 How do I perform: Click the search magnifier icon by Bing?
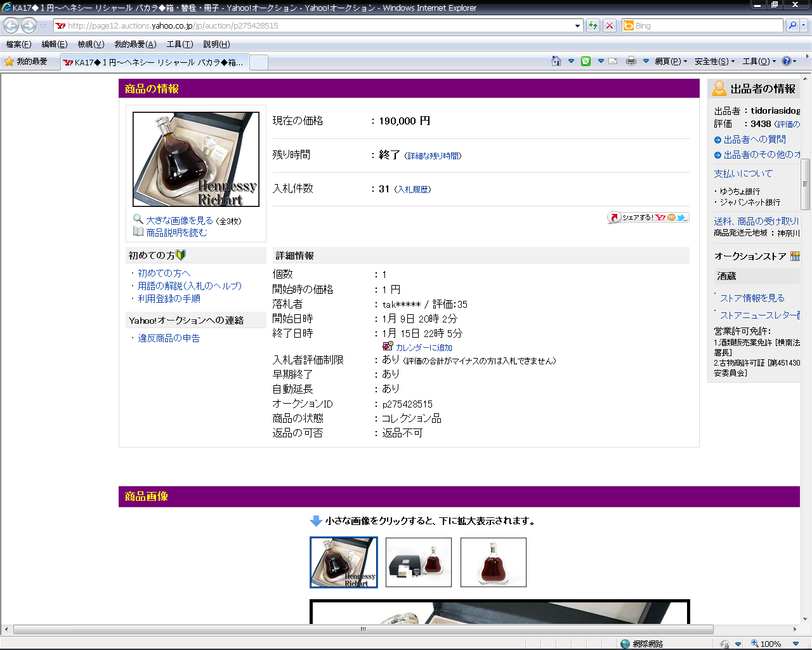point(792,25)
